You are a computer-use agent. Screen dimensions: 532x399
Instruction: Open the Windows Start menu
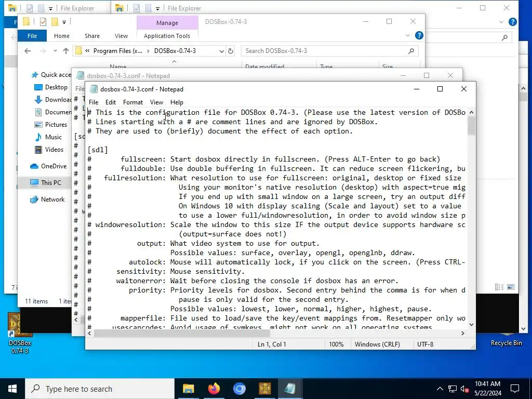click(x=12, y=389)
